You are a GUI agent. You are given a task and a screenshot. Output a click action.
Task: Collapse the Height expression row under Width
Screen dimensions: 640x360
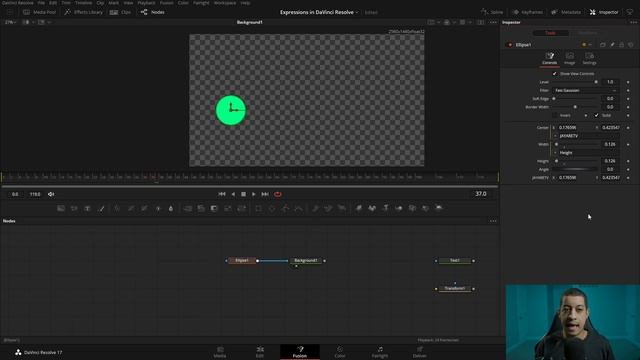click(555, 153)
